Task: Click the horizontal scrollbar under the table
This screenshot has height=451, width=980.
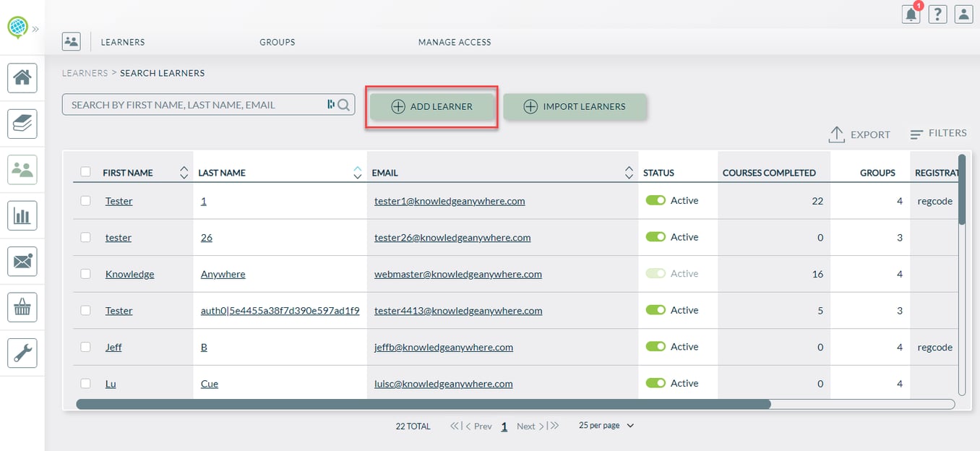Action: tap(423, 404)
